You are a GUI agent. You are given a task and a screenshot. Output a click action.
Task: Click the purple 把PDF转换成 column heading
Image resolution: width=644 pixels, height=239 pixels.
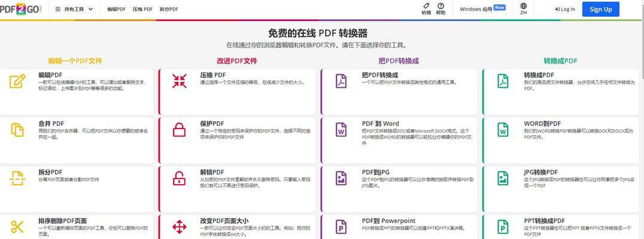tap(399, 61)
